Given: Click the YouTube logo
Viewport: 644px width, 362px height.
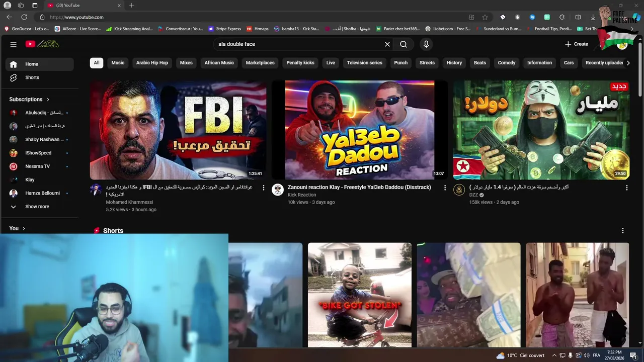Looking at the screenshot, I should (x=42, y=44).
